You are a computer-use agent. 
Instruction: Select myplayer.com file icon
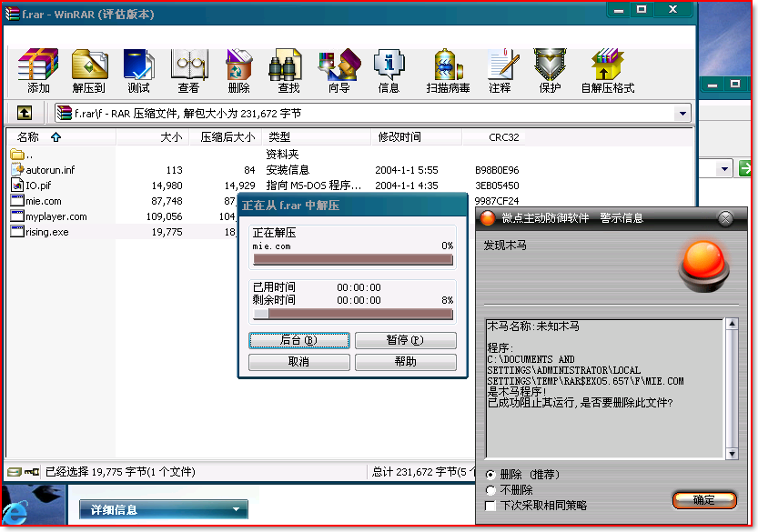click(17, 216)
